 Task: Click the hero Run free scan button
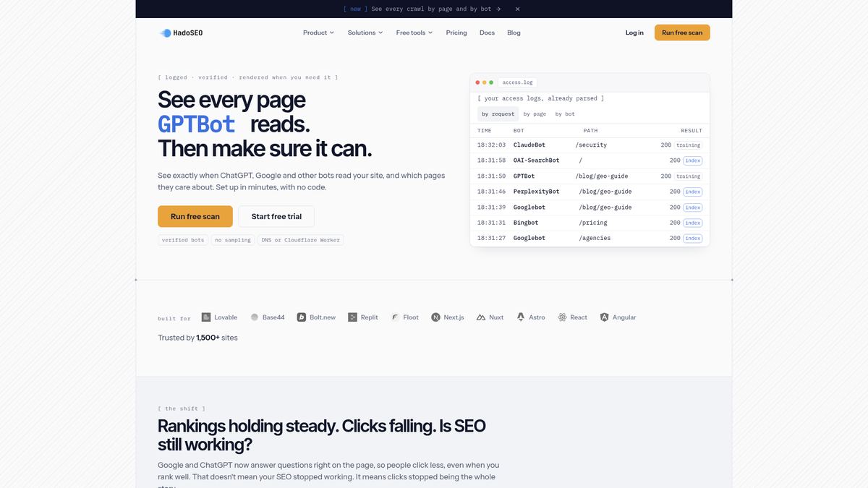(x=195, y=216)
